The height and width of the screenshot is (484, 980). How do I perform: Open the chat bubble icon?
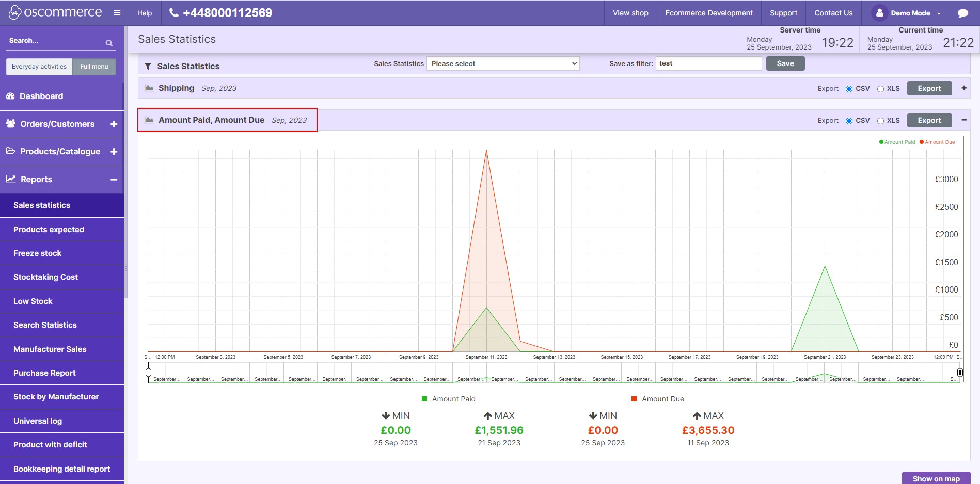pyautogui.click(x=963, y=13)
